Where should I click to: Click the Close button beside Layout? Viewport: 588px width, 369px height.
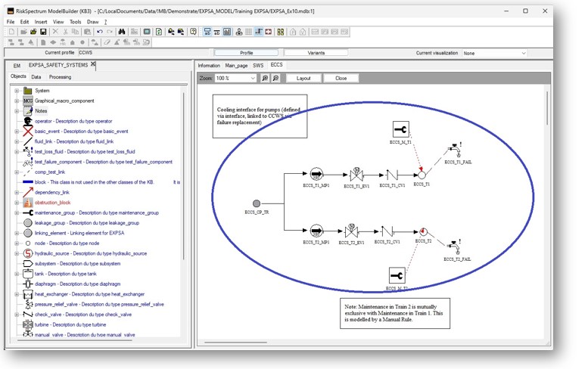[341, 78]
